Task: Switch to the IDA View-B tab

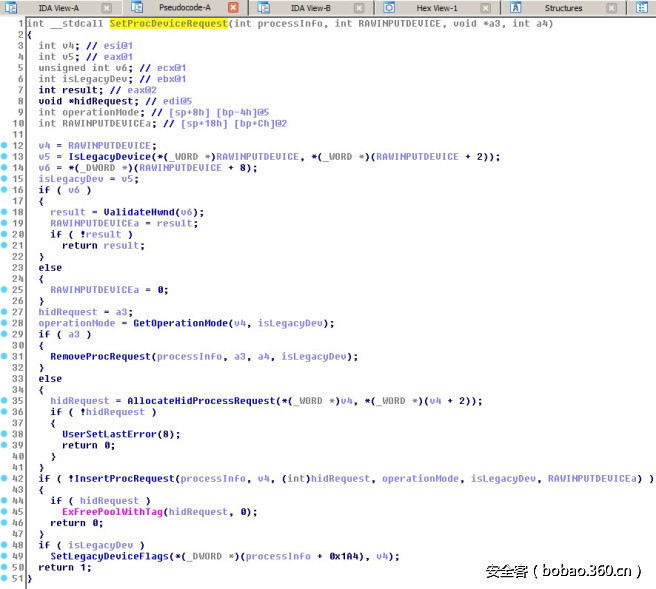Action: [310, 8]
